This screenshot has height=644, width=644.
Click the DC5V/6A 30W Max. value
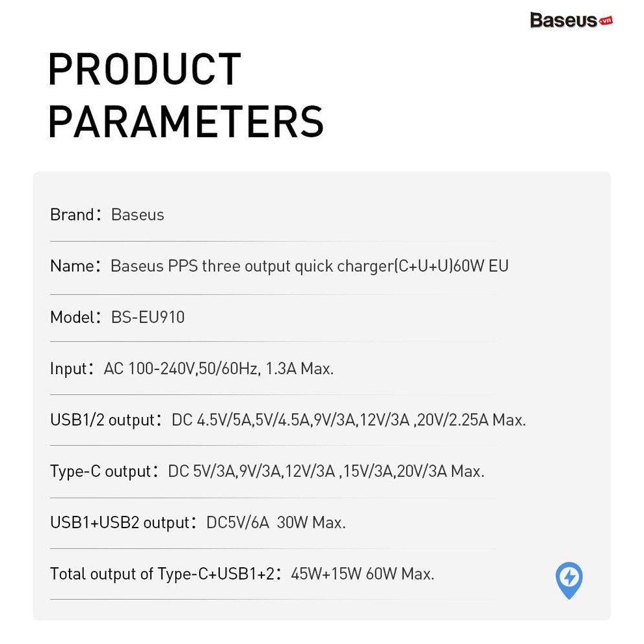pos(276,522)
